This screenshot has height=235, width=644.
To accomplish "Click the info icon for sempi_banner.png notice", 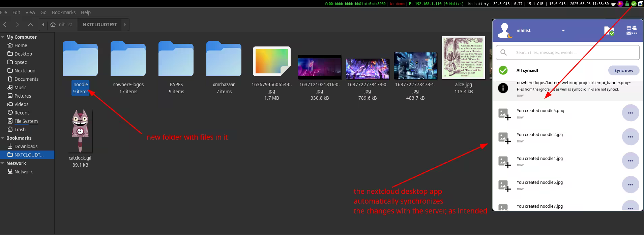I will [x=503, y=89].
